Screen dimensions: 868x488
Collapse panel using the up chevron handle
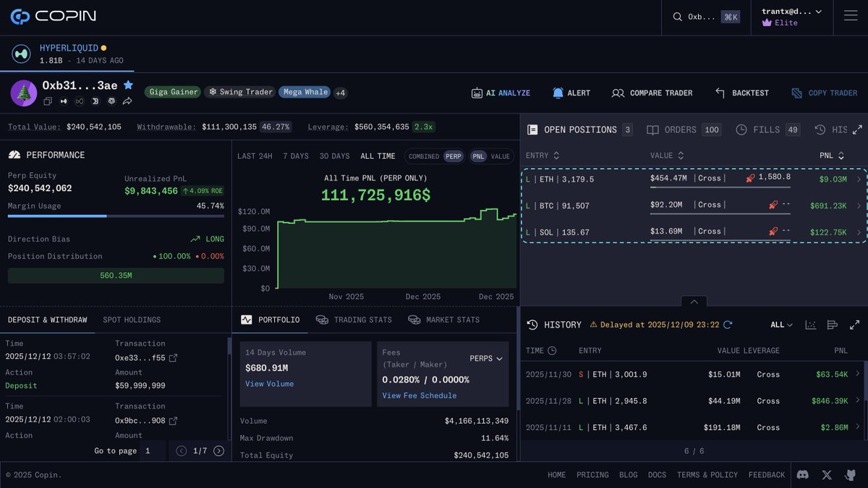coord(694,301)
